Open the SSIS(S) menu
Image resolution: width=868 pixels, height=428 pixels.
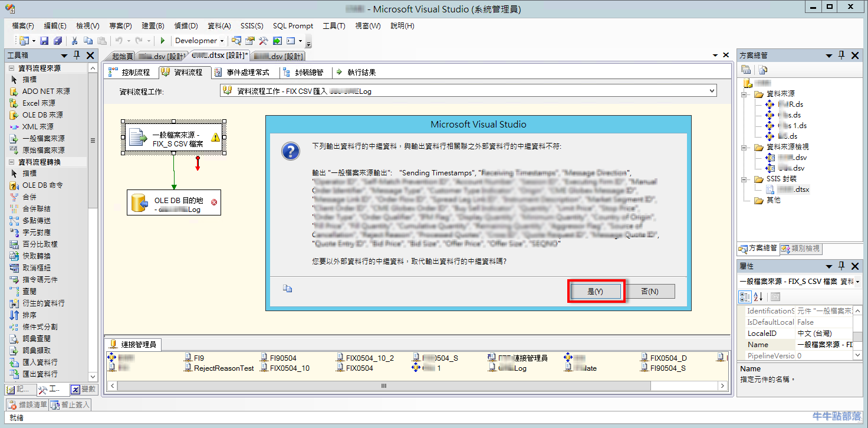[x=252, y=26]
